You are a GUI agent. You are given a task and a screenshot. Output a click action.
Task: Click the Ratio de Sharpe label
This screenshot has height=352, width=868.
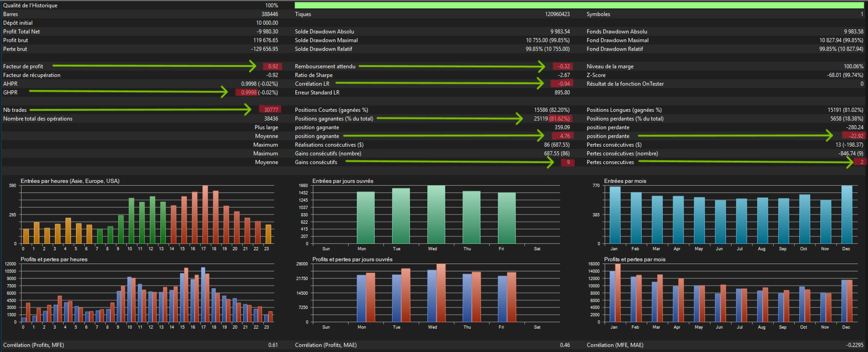(314, 75)
